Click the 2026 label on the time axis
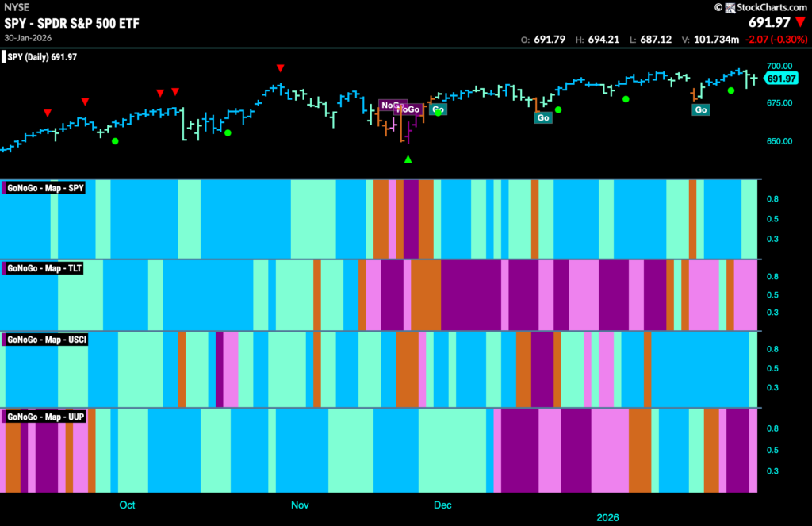 607,518
